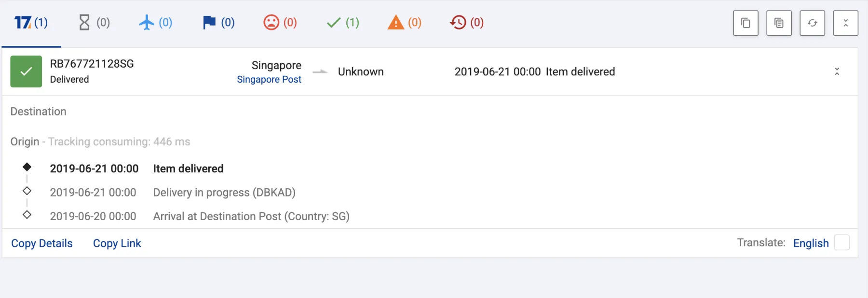Click the copy all details button
The width and height of the screenshot is (868, 298).
click(x=779, y=23)
